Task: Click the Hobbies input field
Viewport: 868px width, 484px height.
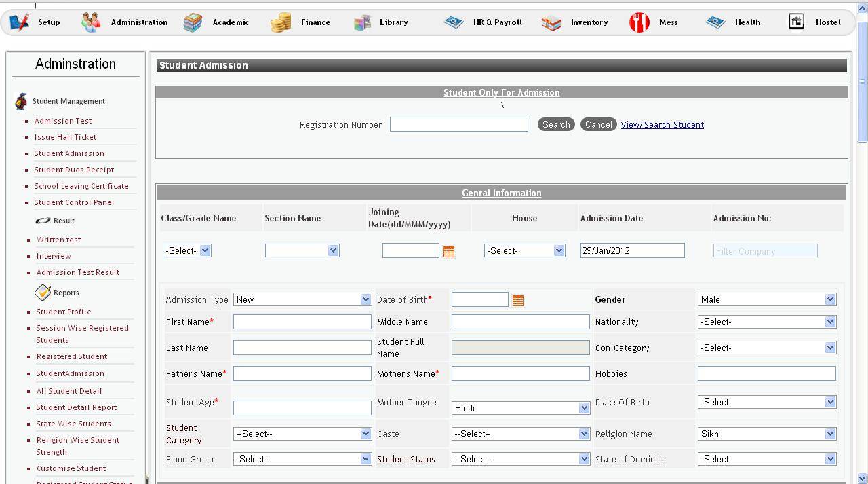Action: pos(767,373)
